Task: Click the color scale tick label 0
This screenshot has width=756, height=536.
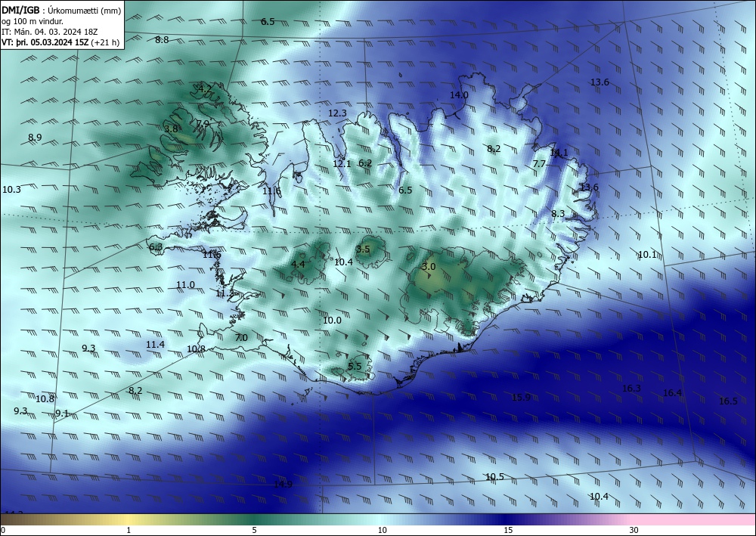Action: pyautogui.click(x=2, y=530)
